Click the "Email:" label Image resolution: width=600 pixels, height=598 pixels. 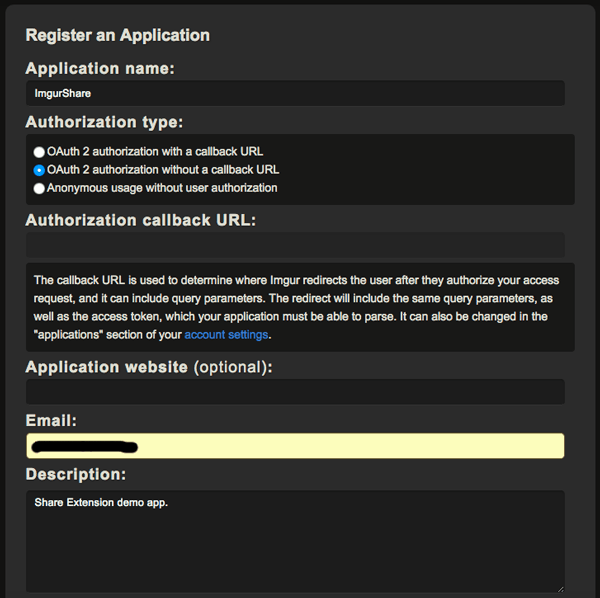pos(52,421)
